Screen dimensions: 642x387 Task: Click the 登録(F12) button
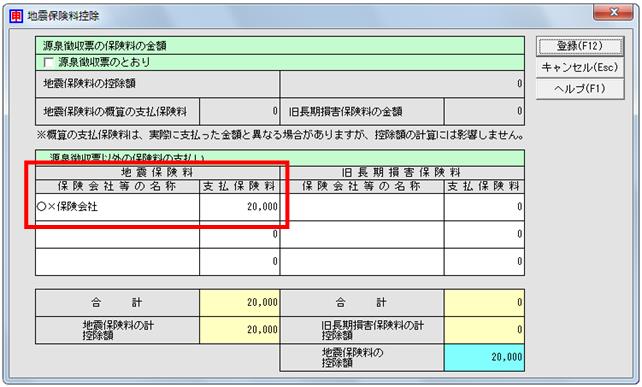pos(580,46)
